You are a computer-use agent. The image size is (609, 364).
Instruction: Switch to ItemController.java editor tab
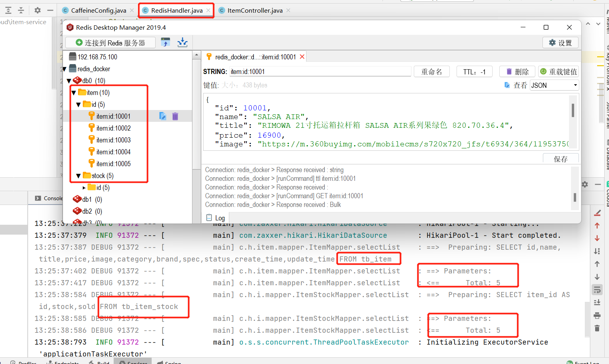[255, 10]
